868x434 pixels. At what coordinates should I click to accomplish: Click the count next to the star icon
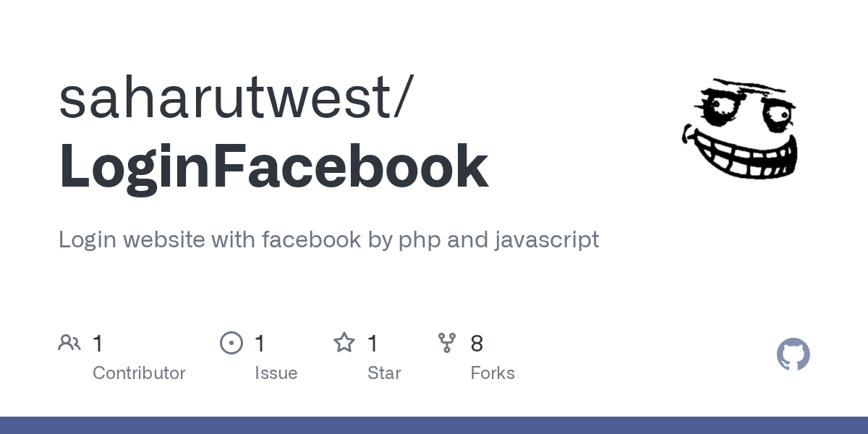pos(373,344)
